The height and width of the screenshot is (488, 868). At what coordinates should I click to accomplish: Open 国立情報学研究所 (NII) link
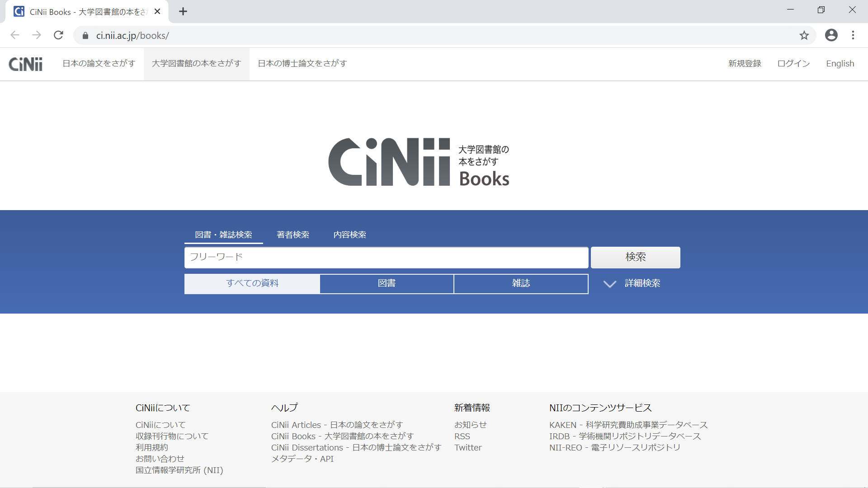tap(179, 470)
